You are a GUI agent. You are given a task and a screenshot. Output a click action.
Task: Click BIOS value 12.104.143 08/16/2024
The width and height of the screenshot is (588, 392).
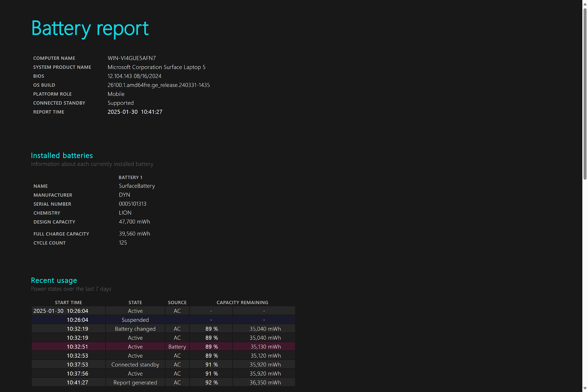tap(134, 76)
